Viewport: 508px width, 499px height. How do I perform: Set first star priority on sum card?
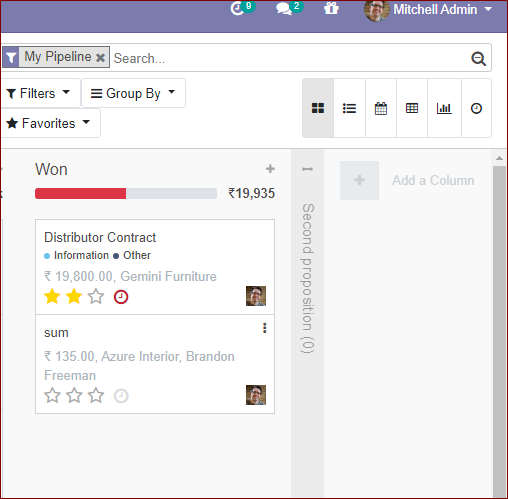52,395
